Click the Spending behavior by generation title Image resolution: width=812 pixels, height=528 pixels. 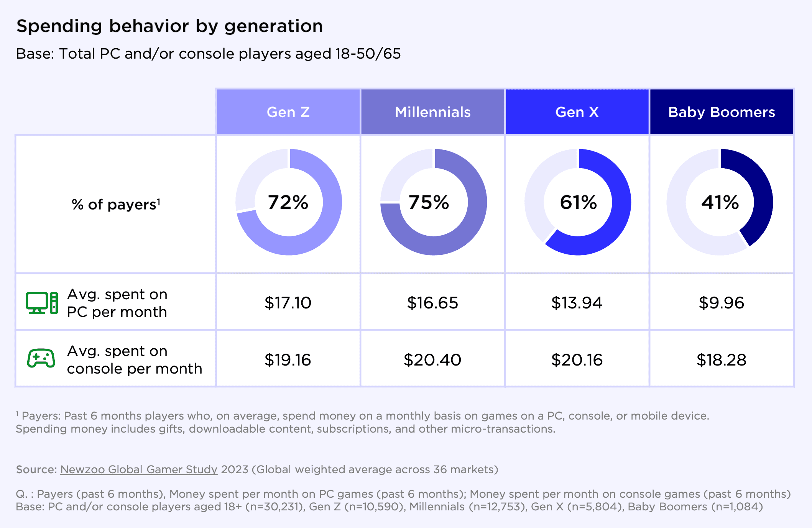click(169, 26)
